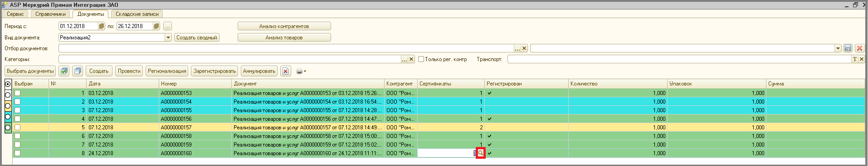Screen dimensions: 868x166
Task: Click the period start date field 01.12.2018
Action: click(x=78, y=26)
